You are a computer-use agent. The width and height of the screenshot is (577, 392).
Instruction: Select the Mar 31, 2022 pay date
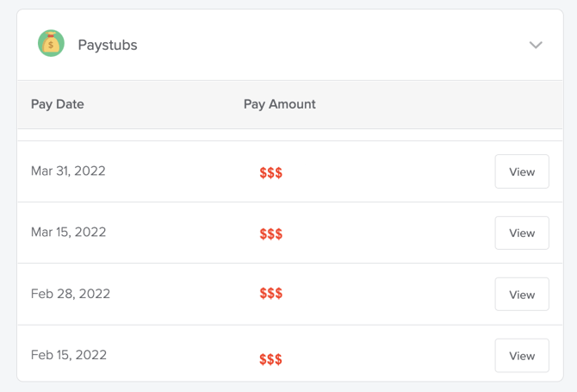[x=68, y=171]
